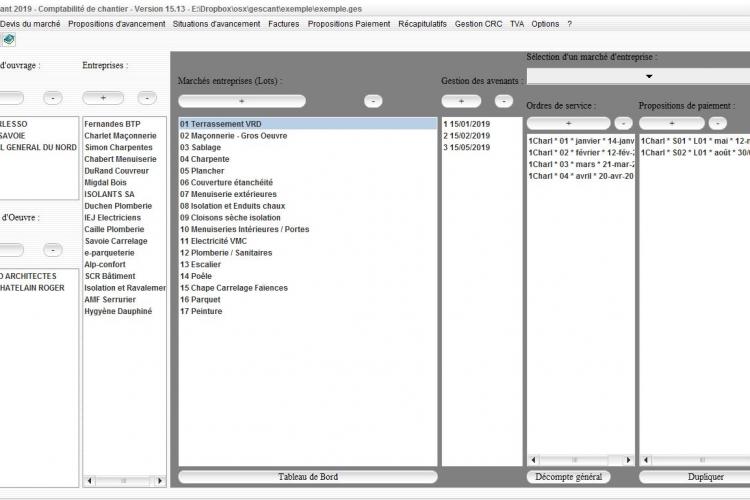Select lot 12 Plomberie / Sanitaires
750x500 pixels.
tap(308, 253)
